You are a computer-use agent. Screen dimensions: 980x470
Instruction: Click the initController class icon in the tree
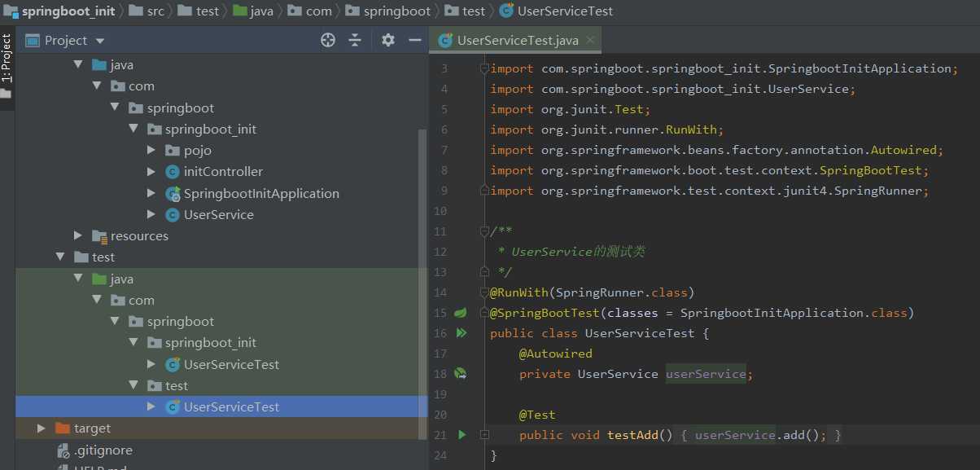point(172,172)
